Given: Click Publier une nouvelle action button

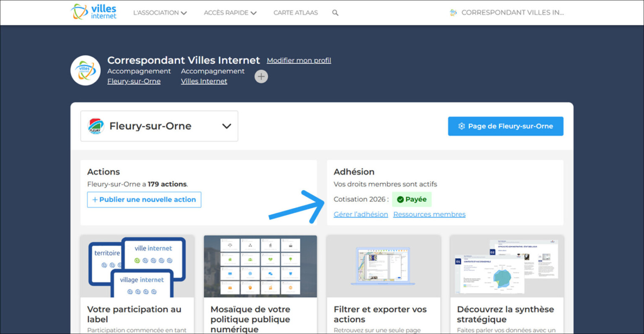Looking at the screenshot, I should tap(144, 199).
